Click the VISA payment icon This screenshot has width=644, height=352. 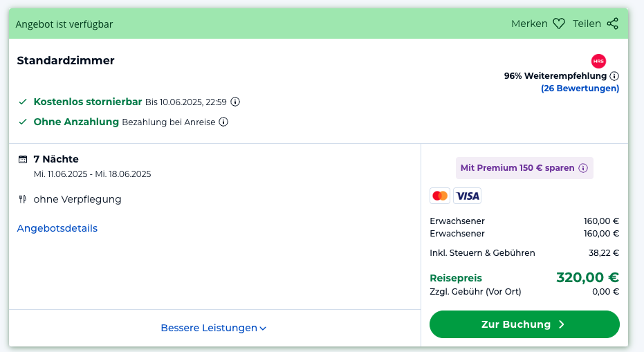click(x=468, y=196)
